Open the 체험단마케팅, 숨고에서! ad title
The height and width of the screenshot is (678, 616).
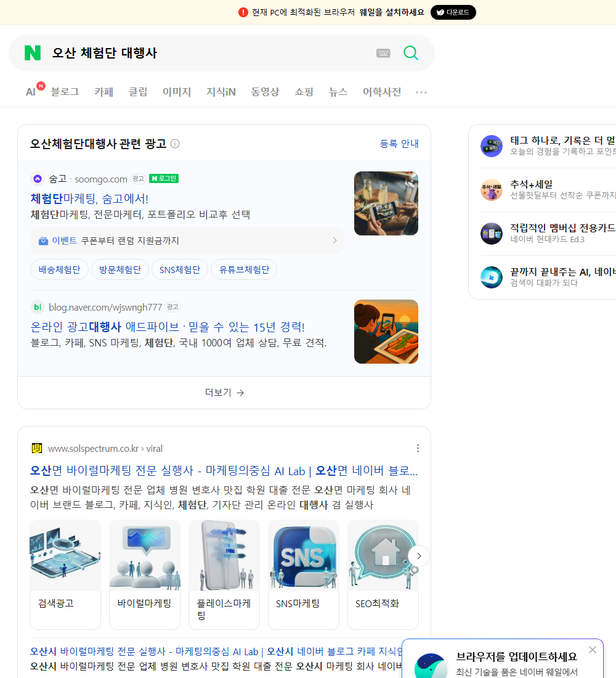[89, 198]
